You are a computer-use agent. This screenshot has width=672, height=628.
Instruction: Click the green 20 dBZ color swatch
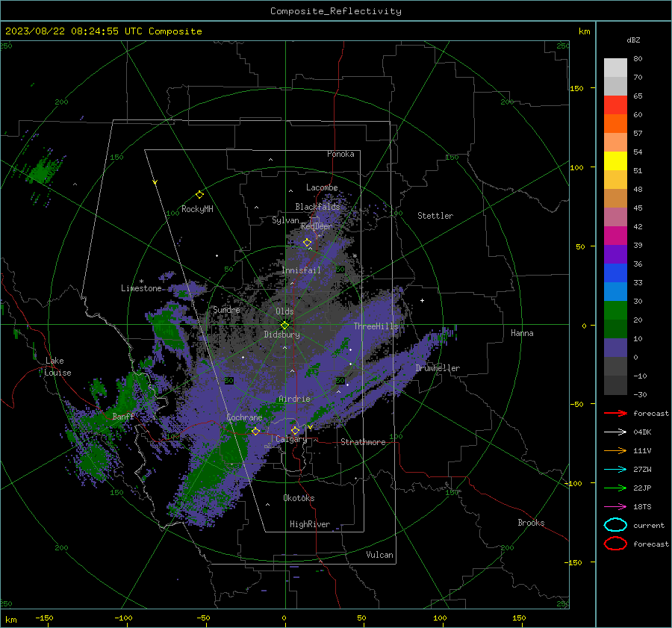[x=615, y=311]
